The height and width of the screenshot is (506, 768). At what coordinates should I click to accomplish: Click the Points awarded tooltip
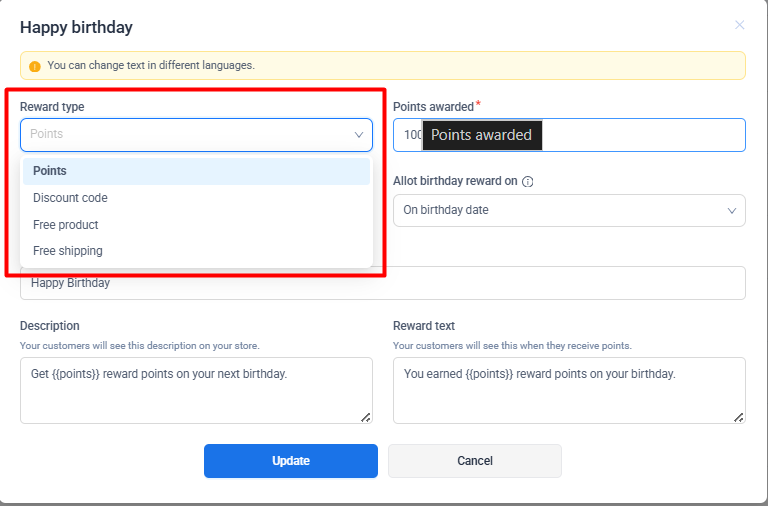click(x=482, y=135)
